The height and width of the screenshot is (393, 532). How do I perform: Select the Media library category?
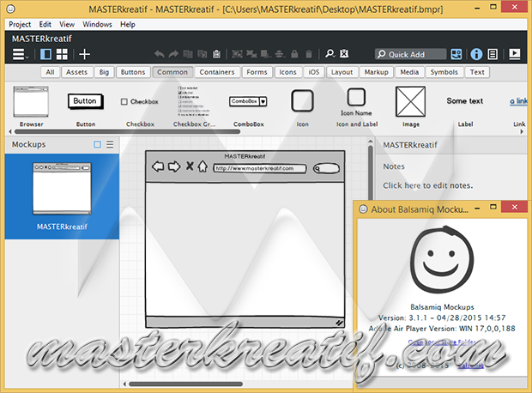pyautogui.click(x=409, y=72)
